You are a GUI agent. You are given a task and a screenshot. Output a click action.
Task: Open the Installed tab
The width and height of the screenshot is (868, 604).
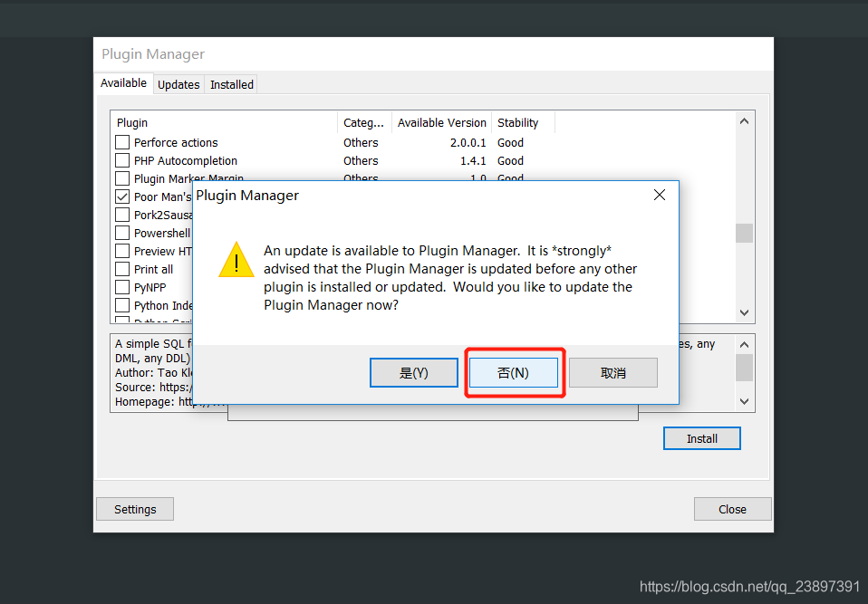231,84
